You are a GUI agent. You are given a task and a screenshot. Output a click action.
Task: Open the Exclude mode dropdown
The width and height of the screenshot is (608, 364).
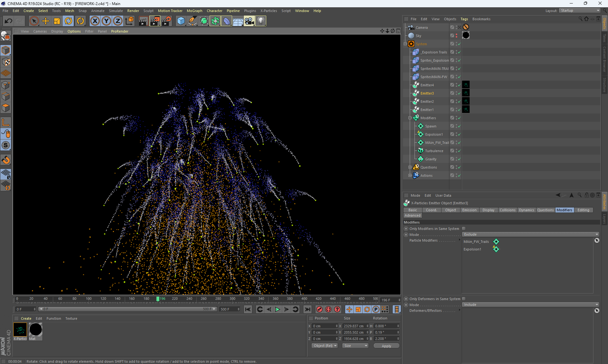pyautogui.click(x=531, y=234)
